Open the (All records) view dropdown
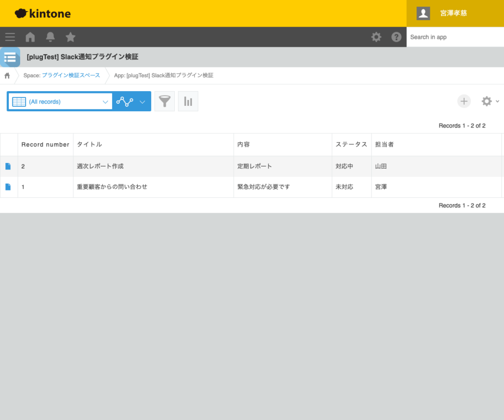The height and width of the screenshot is (420, 504). pyautogui.click(x=59, y=101)
